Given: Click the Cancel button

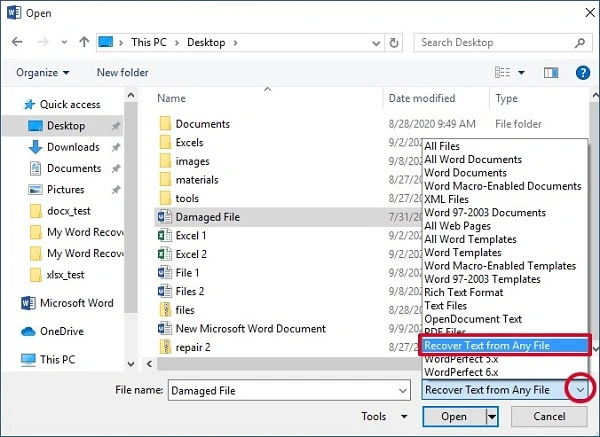Looking at the screenshot, I should point(549,416).
